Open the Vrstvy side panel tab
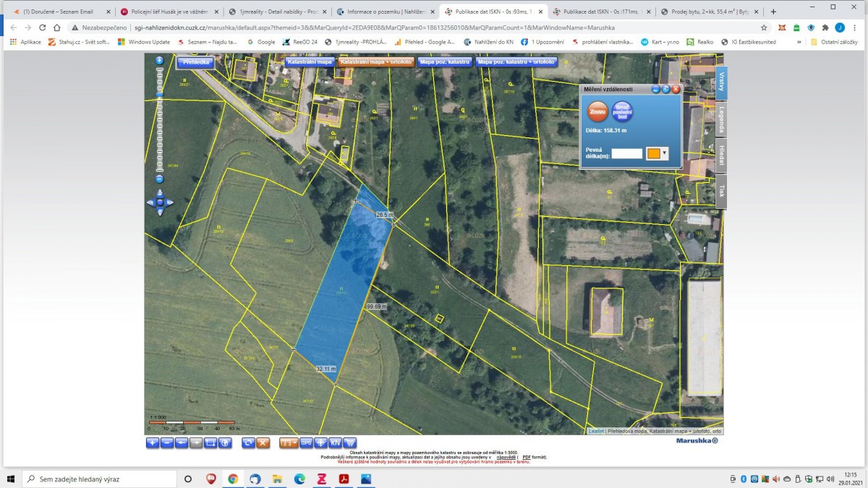 pos(721,82)
